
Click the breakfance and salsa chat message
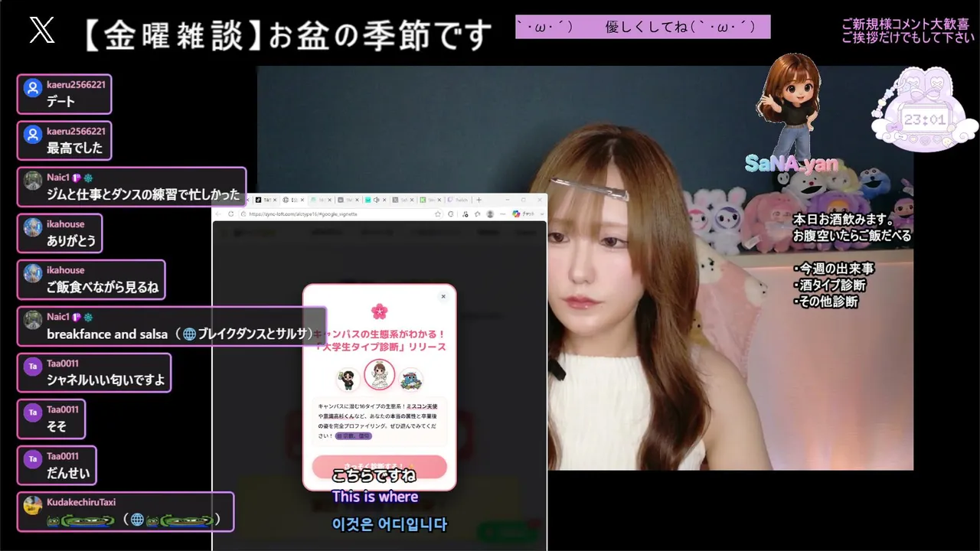pyautogui.click(x=181, y=334)
